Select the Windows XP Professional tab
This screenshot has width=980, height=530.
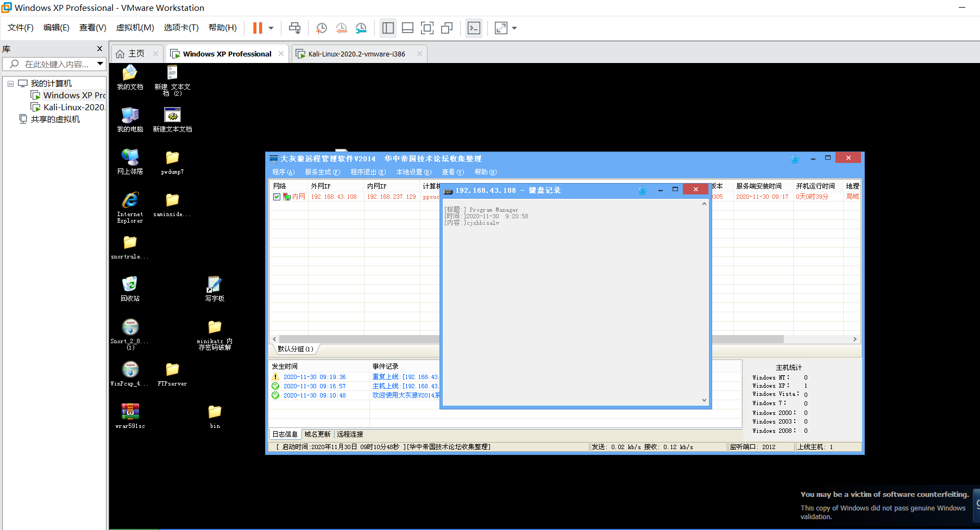click(x=227, y=54)
